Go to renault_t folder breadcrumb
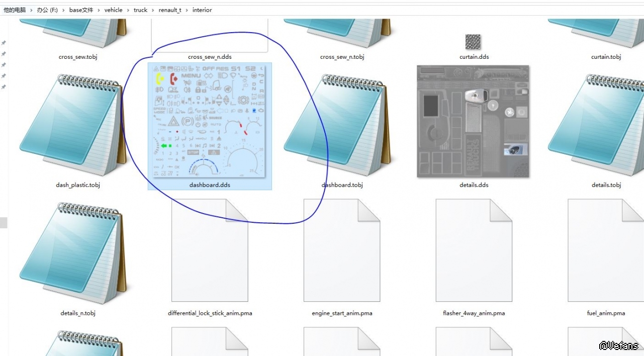This screenshot has width=644, height=356. [x=170, y=10]
